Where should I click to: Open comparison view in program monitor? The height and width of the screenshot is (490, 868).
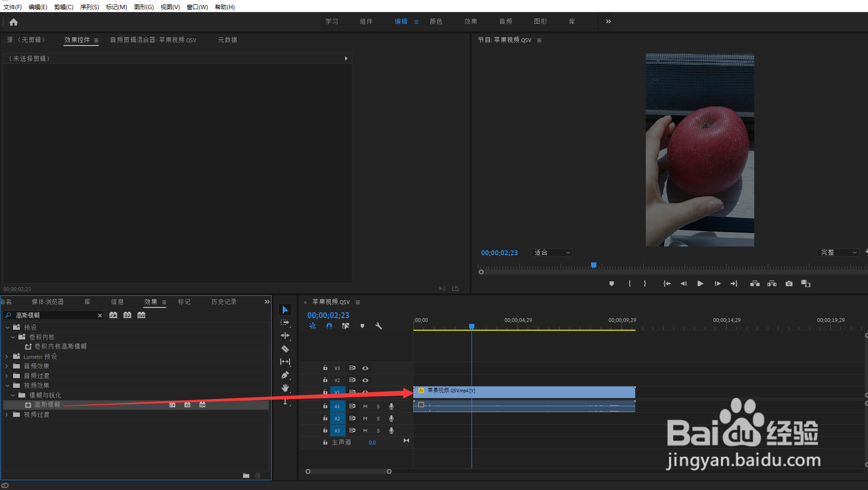pyautogui.click(x=806, y=284)
